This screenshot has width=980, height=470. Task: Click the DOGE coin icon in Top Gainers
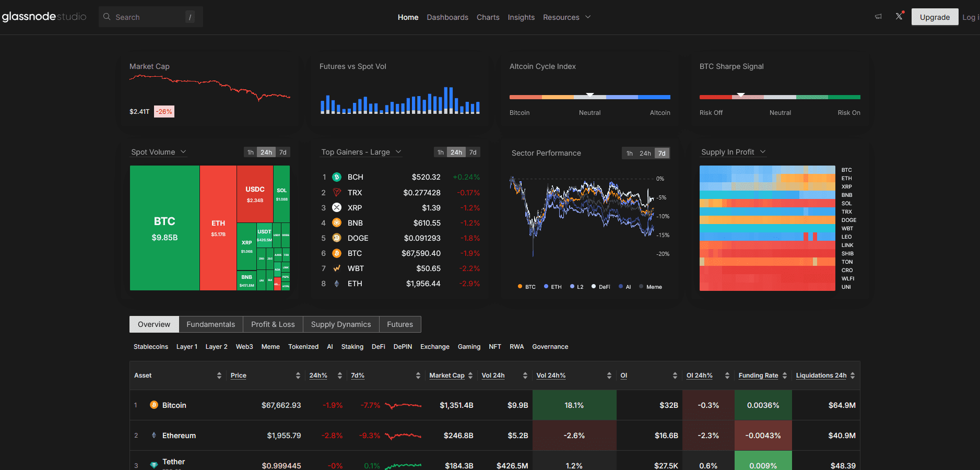pyautogui.click(x=337, y=238)
